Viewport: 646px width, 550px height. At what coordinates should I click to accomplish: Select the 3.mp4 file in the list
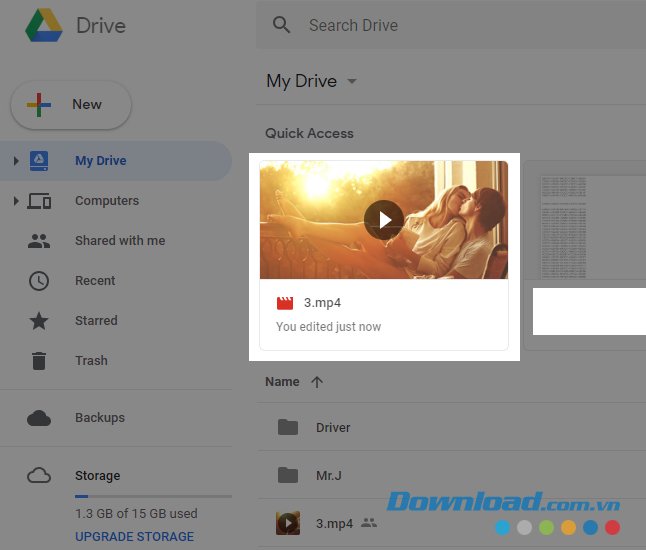tap(452, 523)
